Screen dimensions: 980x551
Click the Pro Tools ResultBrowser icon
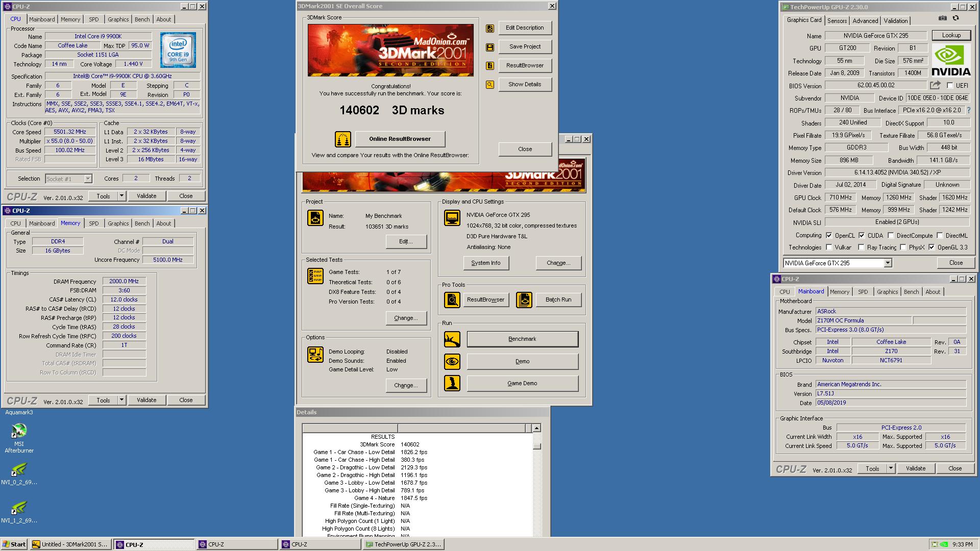[452, 300]
